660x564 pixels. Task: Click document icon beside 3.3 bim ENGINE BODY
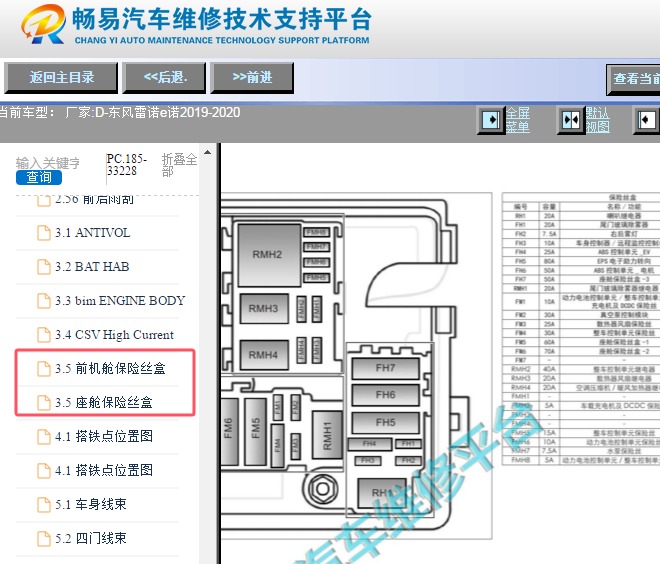click(43, 301)
